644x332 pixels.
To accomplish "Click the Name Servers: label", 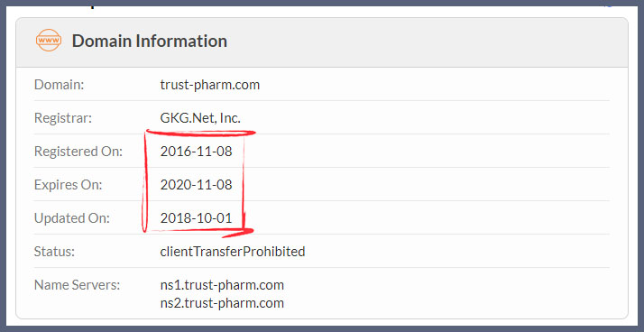I will click(78, 285).
